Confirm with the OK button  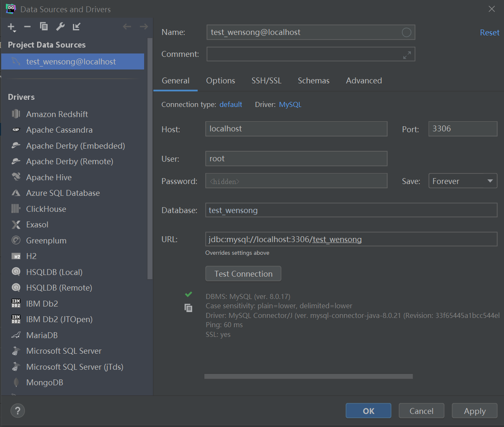(x=368, y=411)
